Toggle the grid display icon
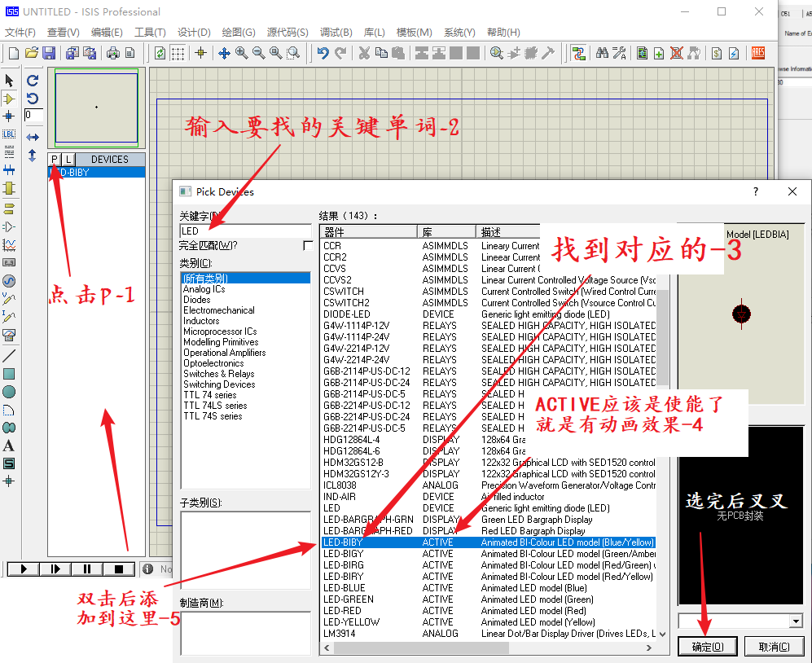 pyautogui.click(x=178, y=53)
